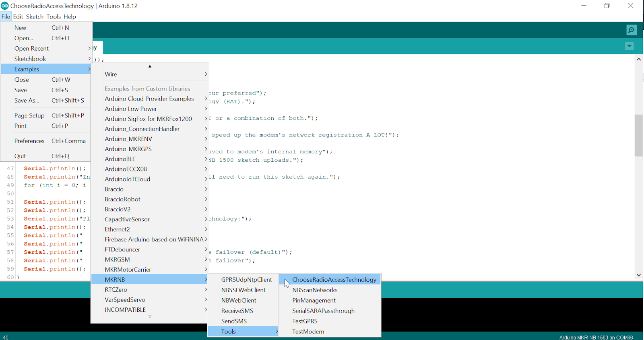Viewport: 644px width, 340px height.
Task: Choose Page Setup in File menu
Action: [x=46, y=115]
